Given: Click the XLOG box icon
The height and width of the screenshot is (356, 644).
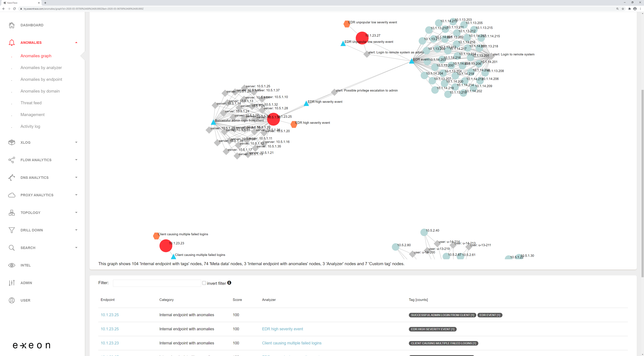Looking at the screenshot, I should pos(12,142).
